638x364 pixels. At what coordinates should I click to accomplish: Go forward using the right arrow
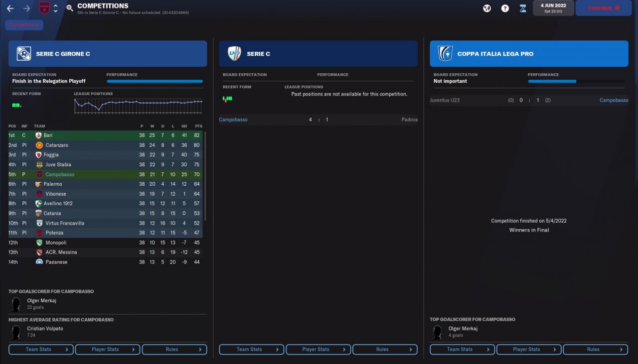click(26, 8)
